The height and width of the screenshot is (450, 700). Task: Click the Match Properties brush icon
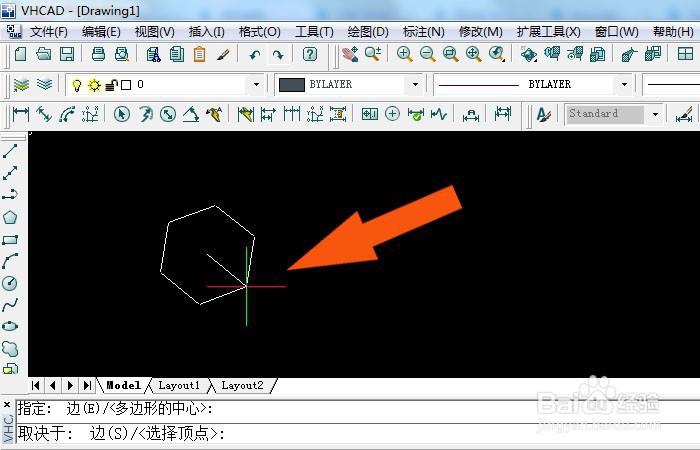(223, 54)
